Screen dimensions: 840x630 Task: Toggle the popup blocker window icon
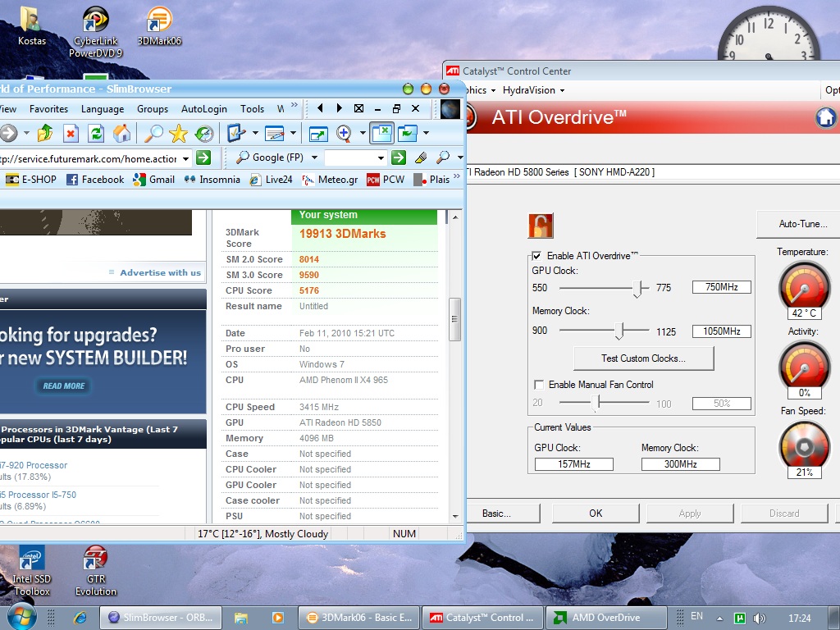click(382, 133)
